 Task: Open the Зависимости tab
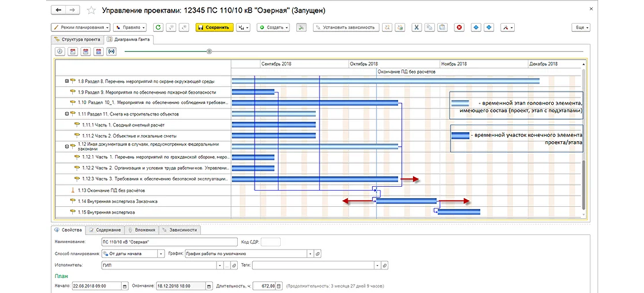180,230
